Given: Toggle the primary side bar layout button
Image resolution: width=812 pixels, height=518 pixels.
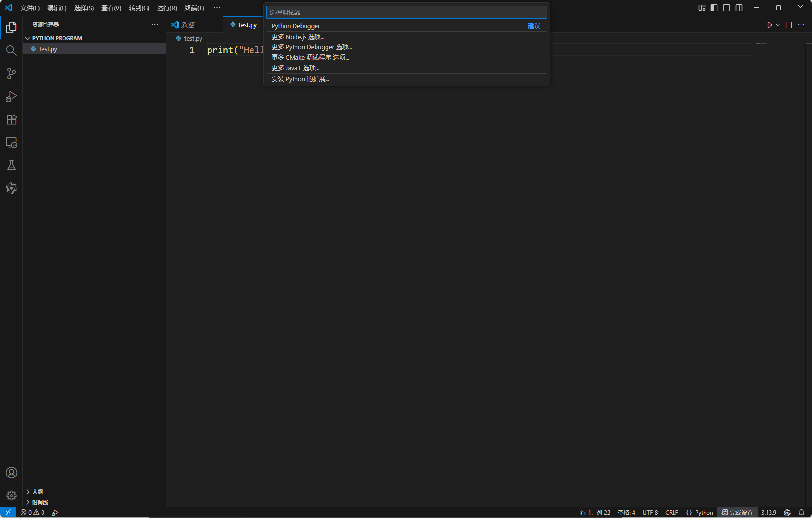Looking at the screenshot, I should 714,8.
